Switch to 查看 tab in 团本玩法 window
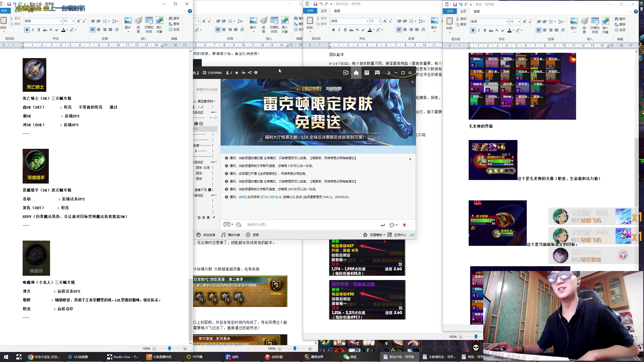Image resolution: width=644 pixels, height=362 pixels. coord(337,11)
